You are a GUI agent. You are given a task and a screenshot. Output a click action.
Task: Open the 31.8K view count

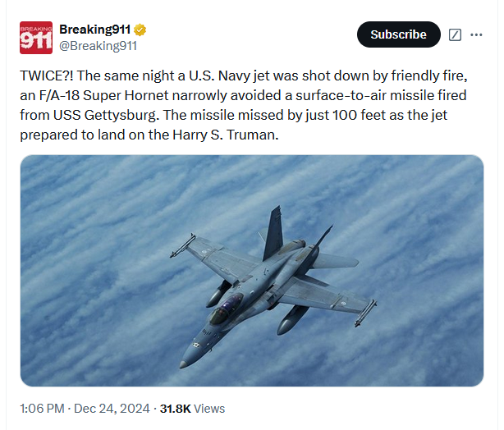175,409
